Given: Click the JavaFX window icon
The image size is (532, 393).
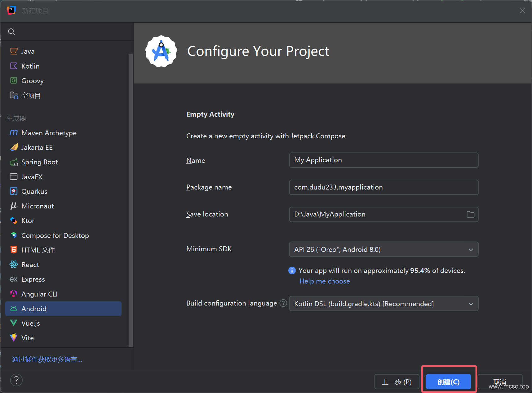Looking at the screenshot, I should pyautogui.click(x=14, y=176).
